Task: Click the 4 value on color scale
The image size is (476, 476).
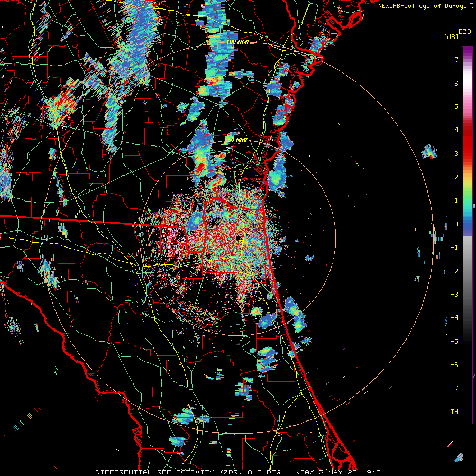Action: pyautogui.click(x=456, y=130)
